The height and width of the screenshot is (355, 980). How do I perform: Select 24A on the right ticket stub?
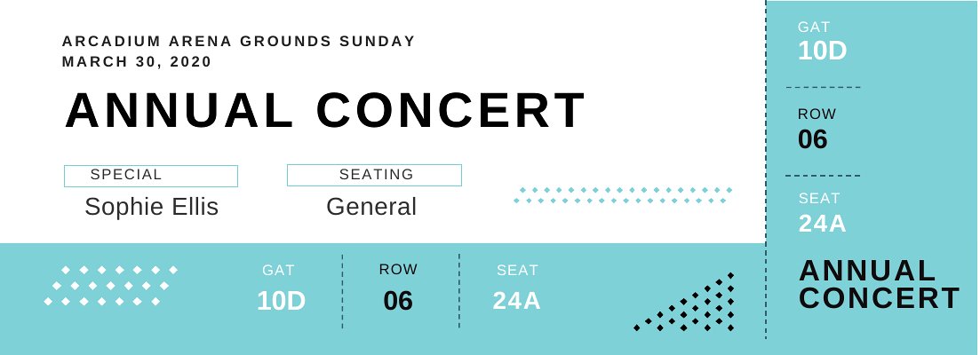tap(822, 224)
